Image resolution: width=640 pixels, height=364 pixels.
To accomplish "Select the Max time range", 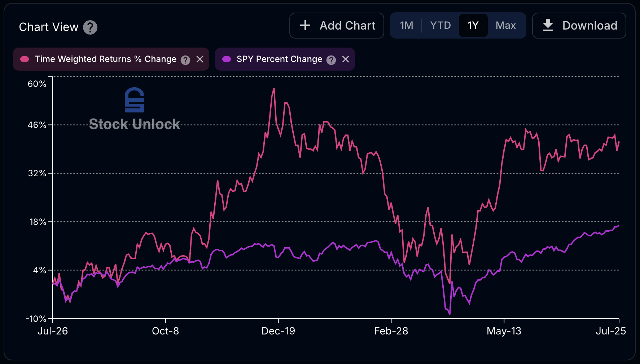I will point(505,26).
